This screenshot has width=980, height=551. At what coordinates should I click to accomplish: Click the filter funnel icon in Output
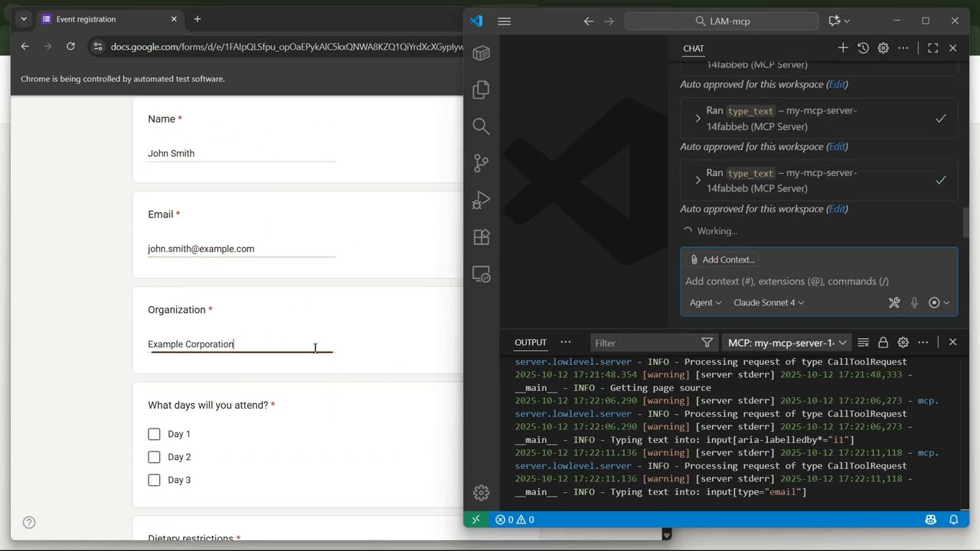(x=707, y=343)
